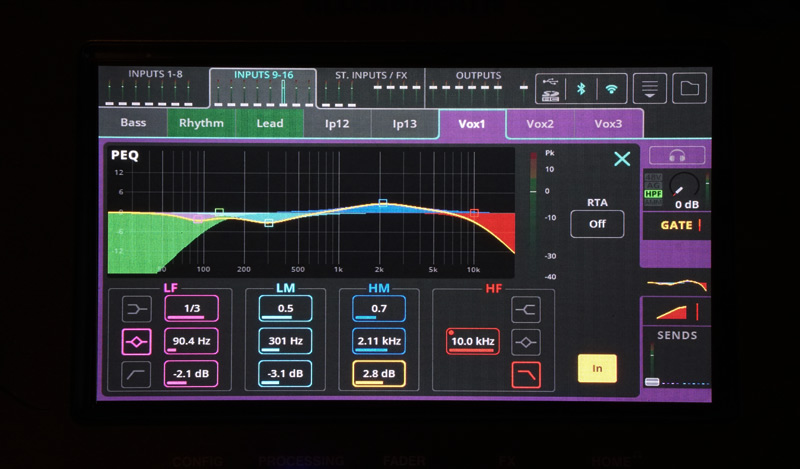Image resolution: width=800 pixels, height=469 pixels.
Task: Pick the HF high-shelf filter shape icon
Action: (x=526, y=309)
